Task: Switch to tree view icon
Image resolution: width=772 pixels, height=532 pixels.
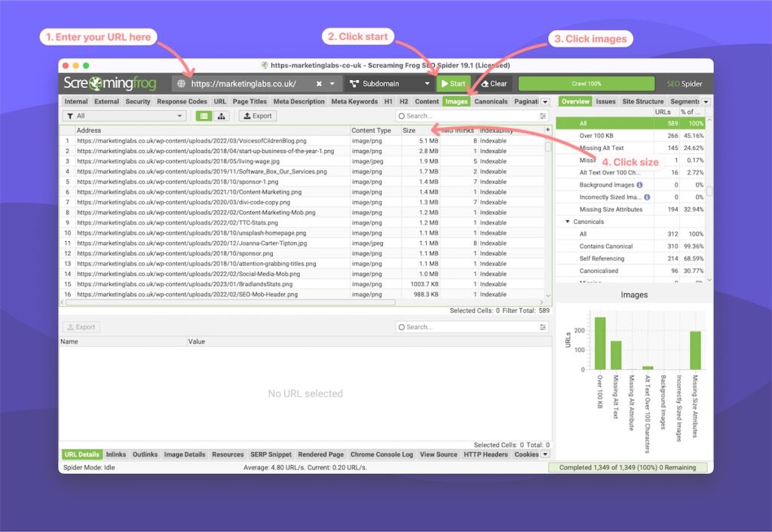Action: [x=222, y=116]
